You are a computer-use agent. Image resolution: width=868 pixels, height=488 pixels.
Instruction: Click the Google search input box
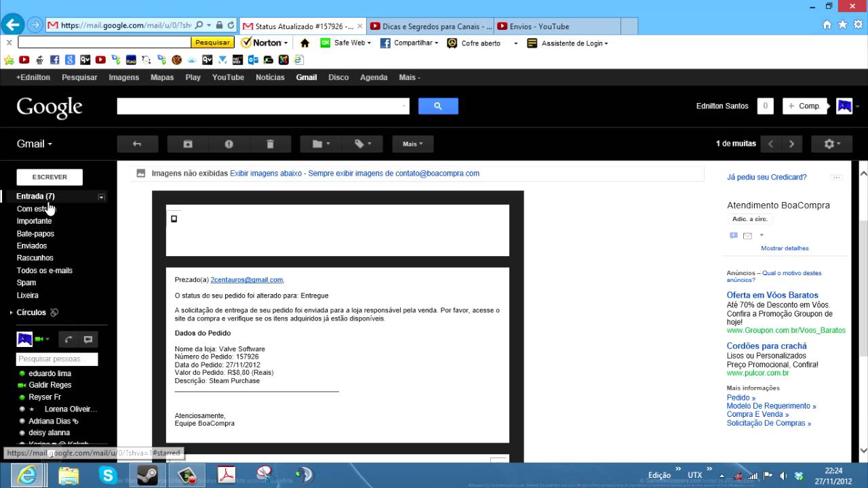(x=263, y=106)
